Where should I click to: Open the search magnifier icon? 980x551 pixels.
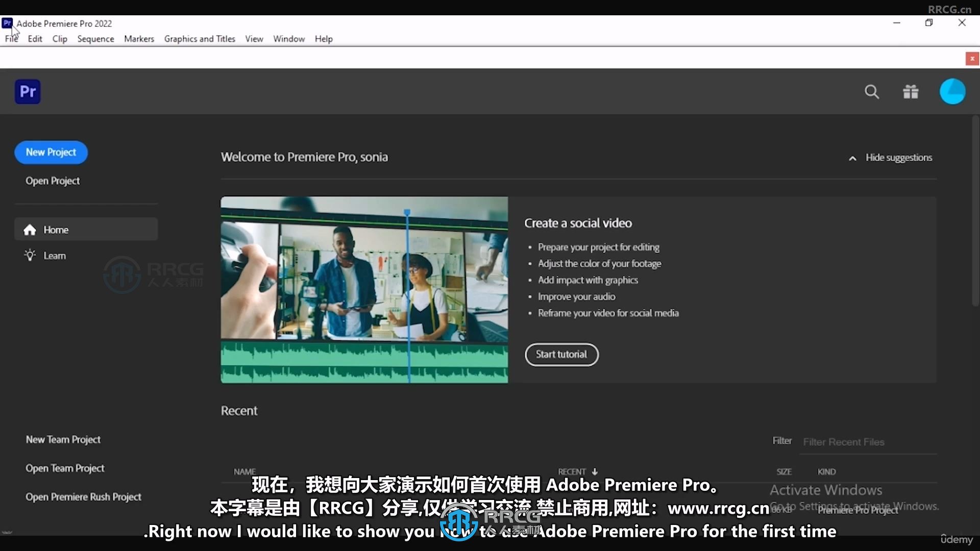[x=872, y=92]
